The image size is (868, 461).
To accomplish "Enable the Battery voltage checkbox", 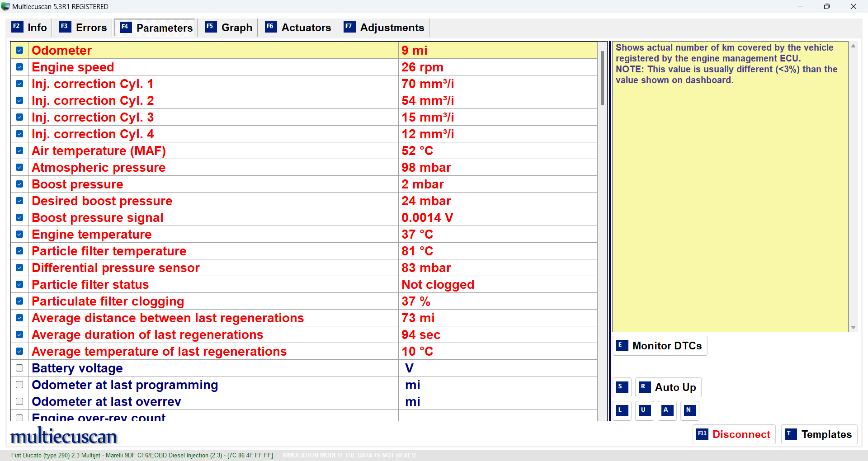I will click(x=19, y=368).
